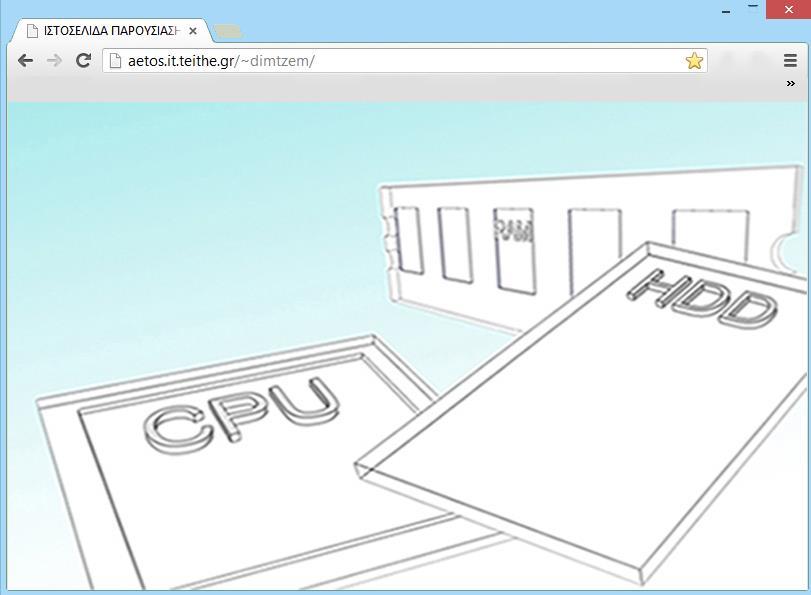Viewport: 811px width, 595px height.
Task: Reload the page with the refresh icon
Action: point(83,61)
